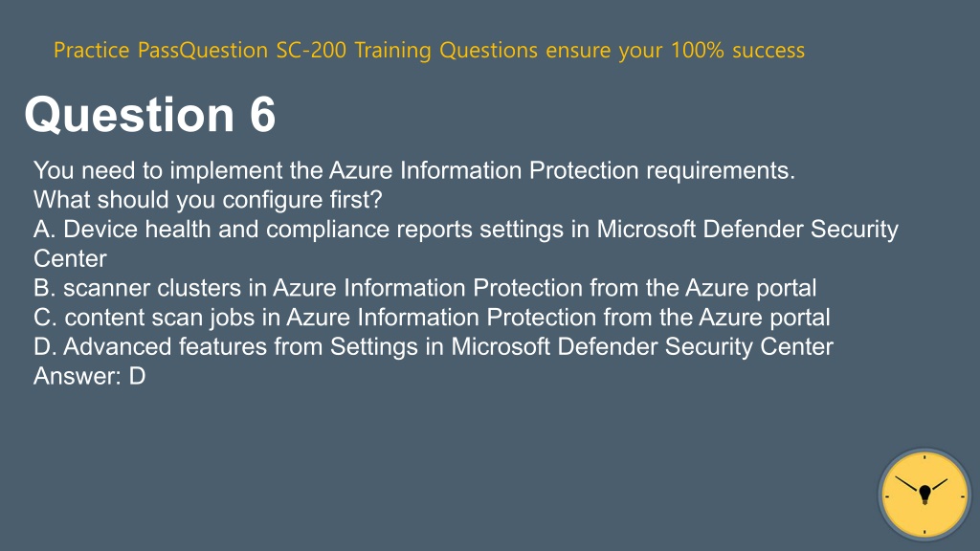Click the text What should you configure first?
The height and width of the screenshot is (551, 980).
(x=208, y=200)
